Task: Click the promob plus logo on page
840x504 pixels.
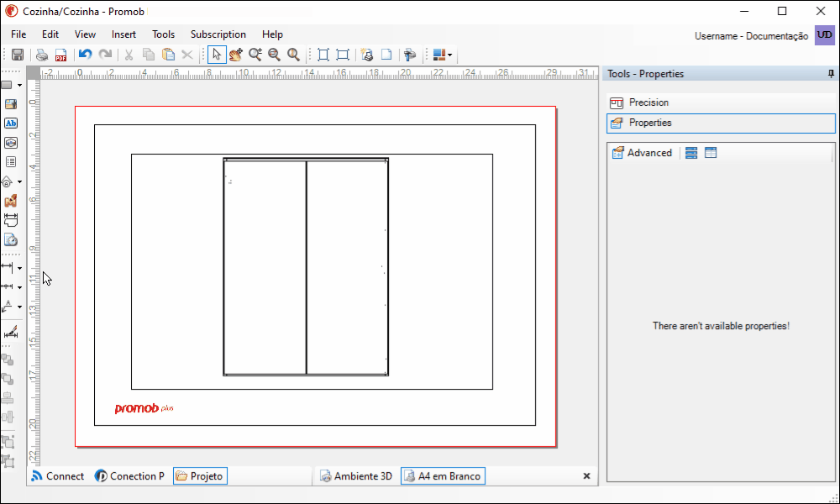Action: 144,409
